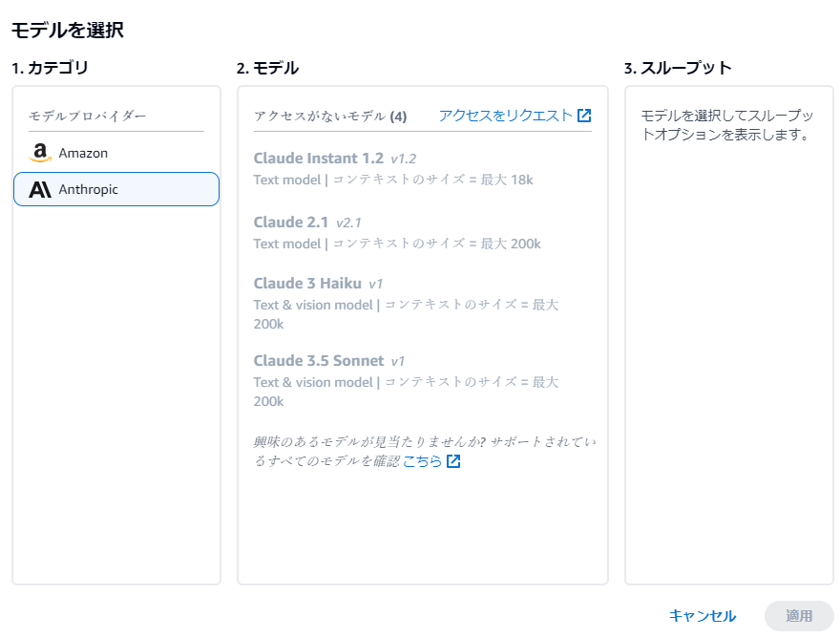Choose the Claude 2.1 model
The image size is (840, 638).
click(x=397, y=233)
